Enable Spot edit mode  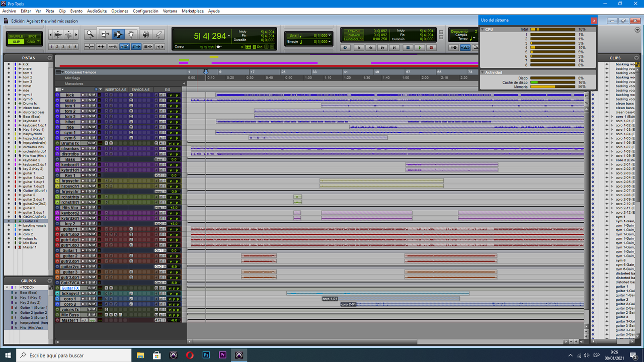(x=32, y=36)
